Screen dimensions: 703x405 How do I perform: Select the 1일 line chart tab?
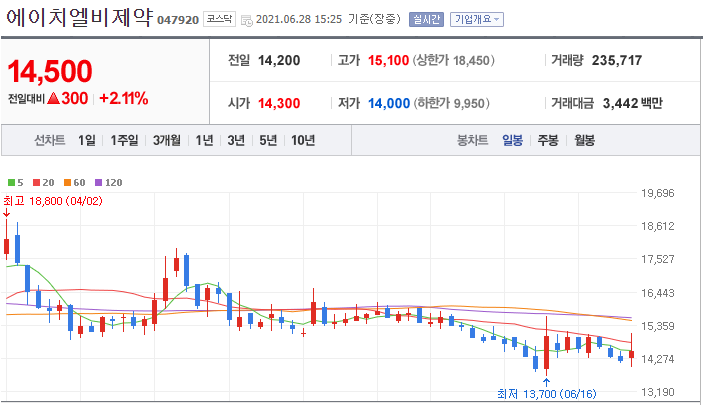point(87,140)
